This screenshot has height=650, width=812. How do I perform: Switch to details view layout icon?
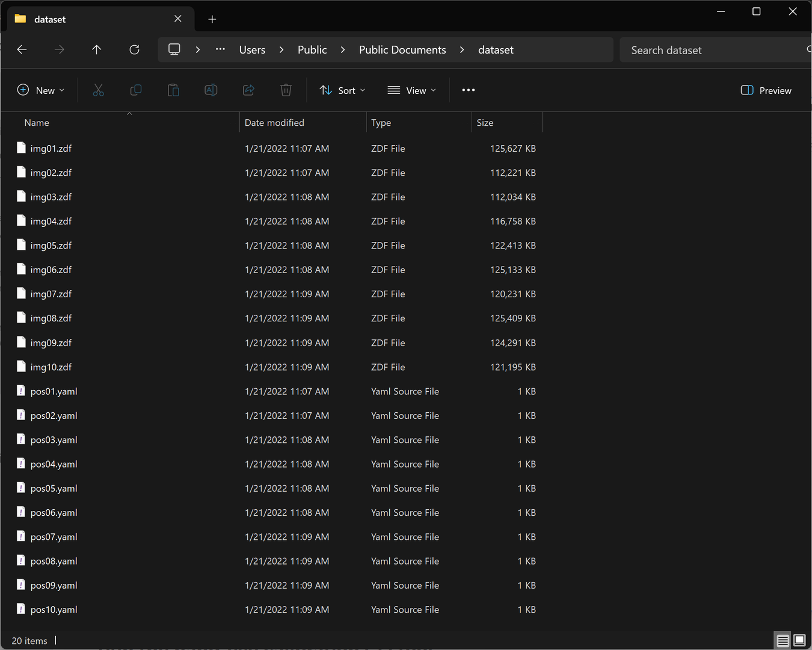tap(783, 640)
